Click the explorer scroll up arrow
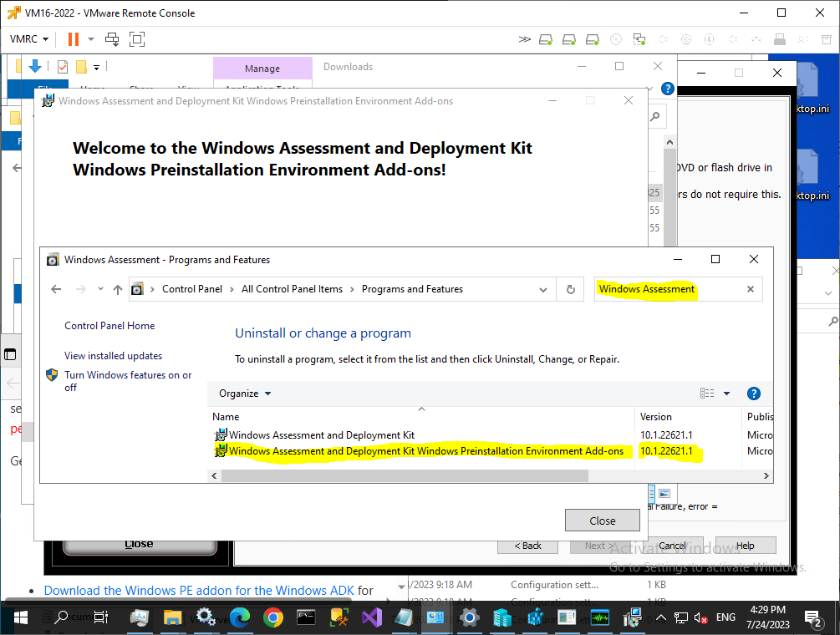 pos(669,142)
